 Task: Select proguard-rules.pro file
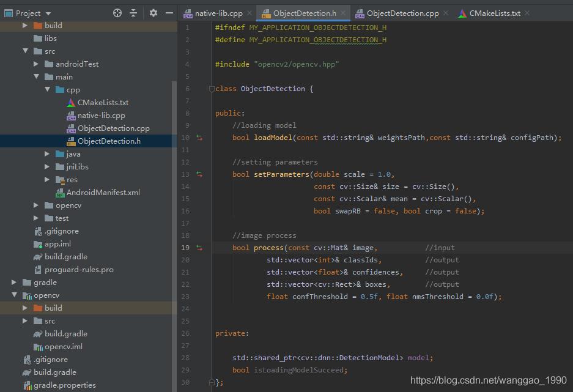pyautogui.click(x=79, y=270)
